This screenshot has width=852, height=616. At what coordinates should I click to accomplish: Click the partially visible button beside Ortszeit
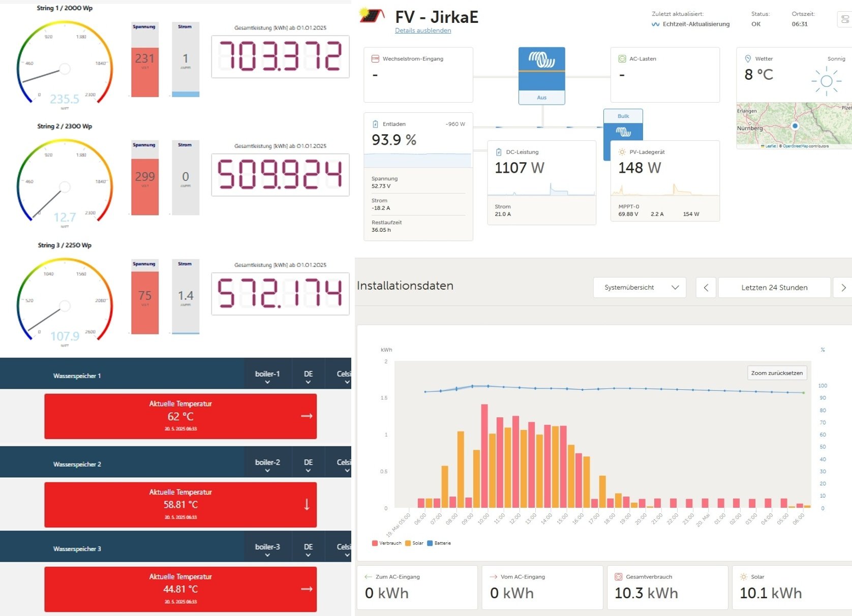point(844,19)
